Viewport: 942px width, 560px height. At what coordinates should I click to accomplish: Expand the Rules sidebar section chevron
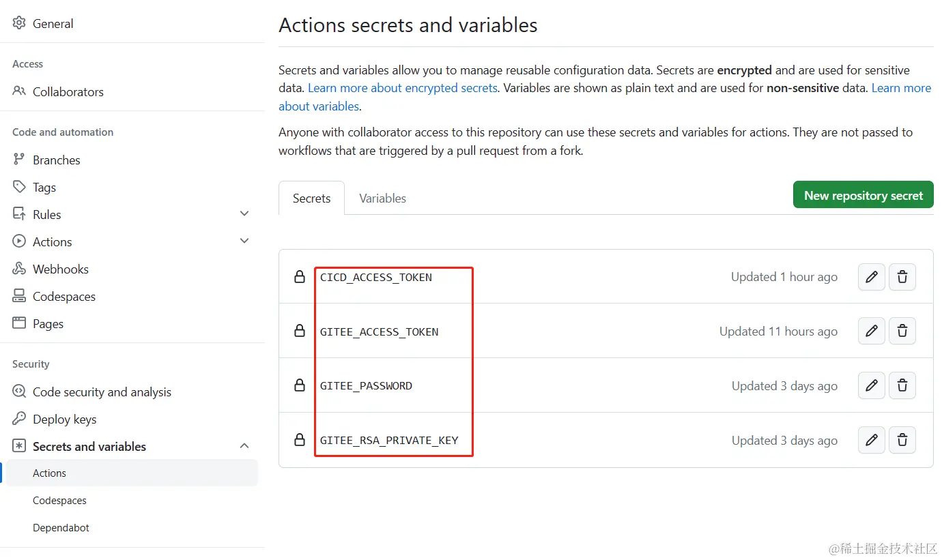(244, 214)
